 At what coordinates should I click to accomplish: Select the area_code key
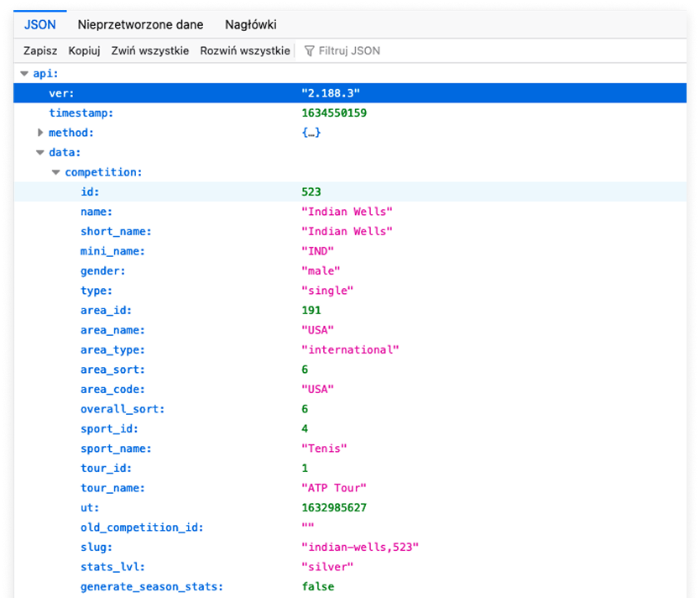112,390
